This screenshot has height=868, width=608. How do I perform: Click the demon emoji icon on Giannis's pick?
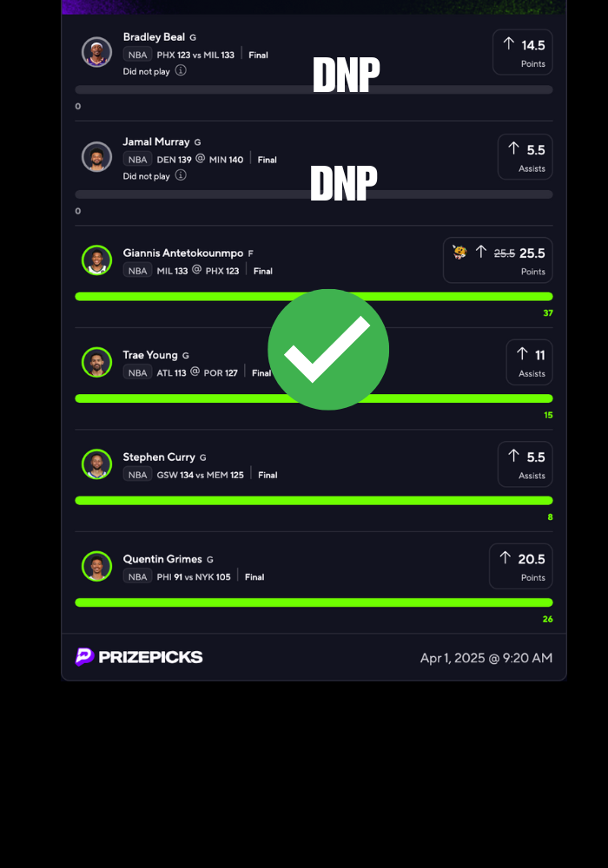[459, 253]
